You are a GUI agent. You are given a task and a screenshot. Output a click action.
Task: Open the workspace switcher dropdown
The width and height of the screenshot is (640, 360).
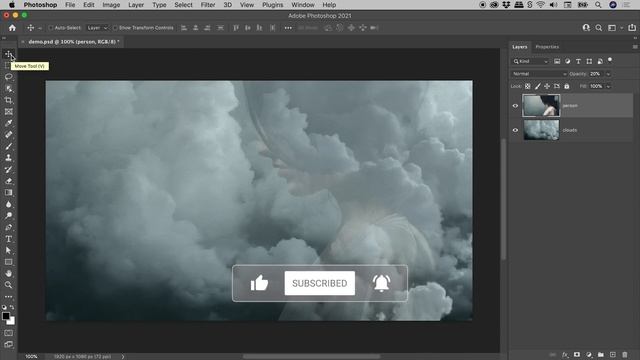[614, 28]
